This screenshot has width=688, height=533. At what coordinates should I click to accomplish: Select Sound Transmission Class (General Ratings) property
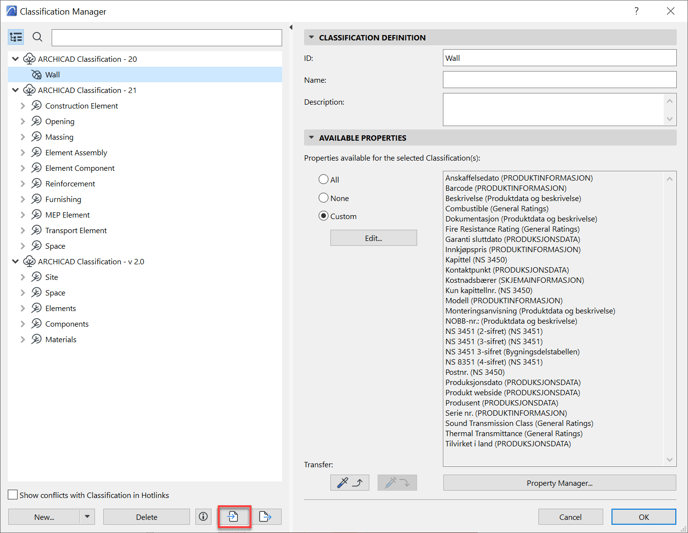coord(519,423)
